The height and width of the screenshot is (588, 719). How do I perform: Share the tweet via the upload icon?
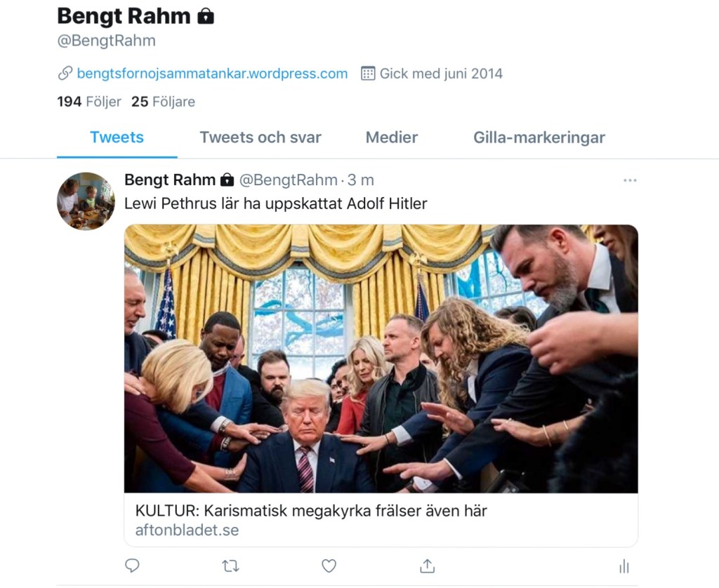(427, 566)
